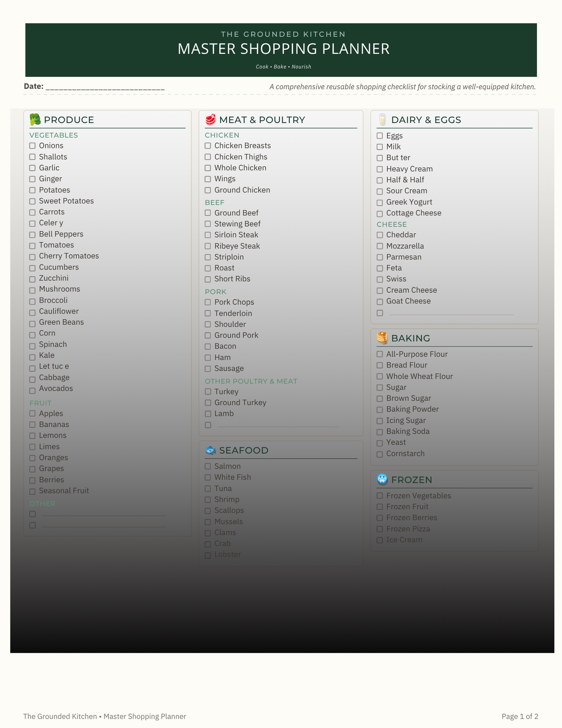The height and width of the screenshot is (728, 562).
Task: Click the pancakes icon beside BAKING
Action: tap(382, 338)
